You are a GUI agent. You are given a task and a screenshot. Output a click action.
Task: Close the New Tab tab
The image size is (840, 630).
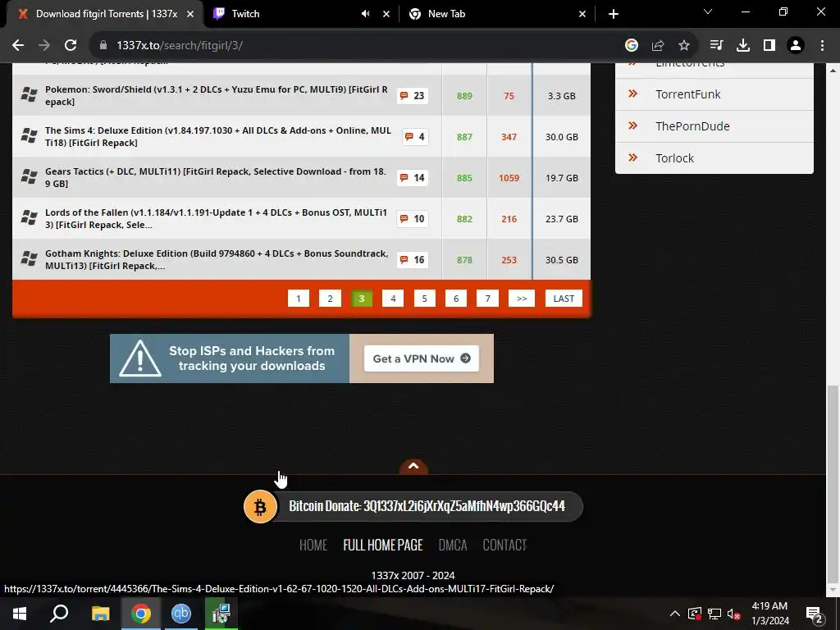click(x=582, y=14)
